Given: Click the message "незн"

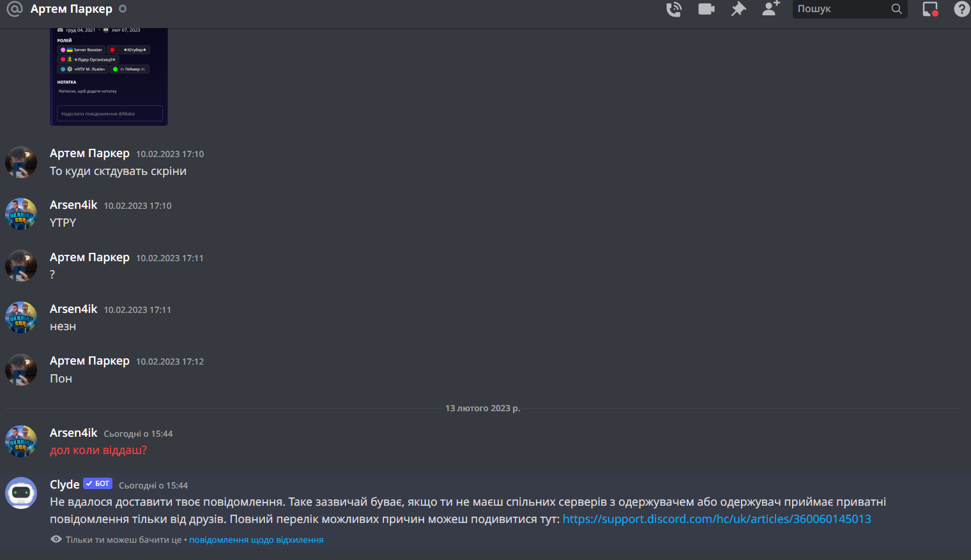Looking at the screenshot, I should (63, 326).
